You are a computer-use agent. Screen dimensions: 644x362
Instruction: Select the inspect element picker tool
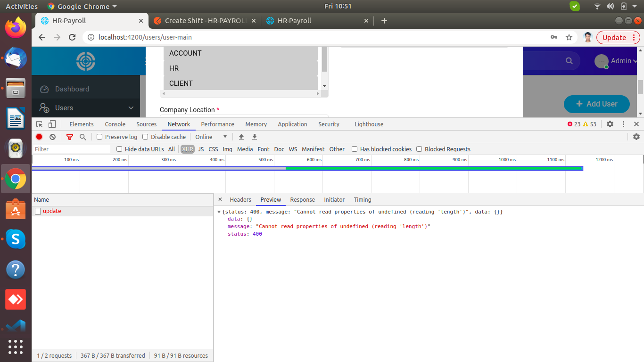click(40, 124)
